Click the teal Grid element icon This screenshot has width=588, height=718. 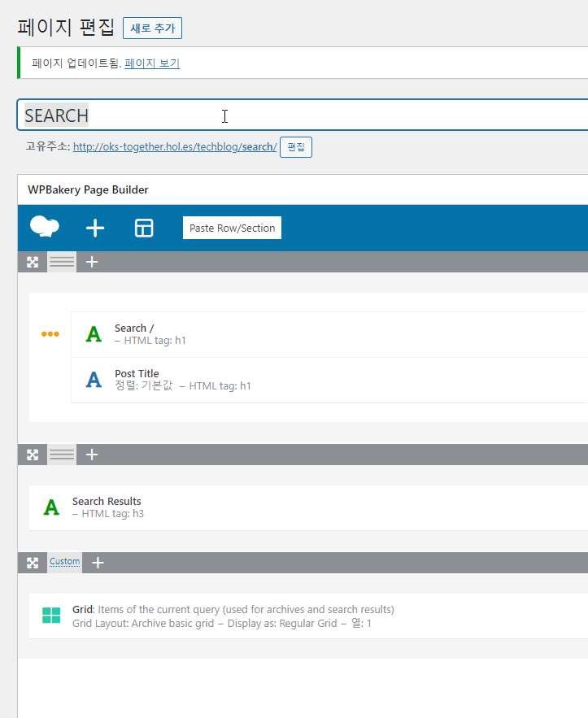coord(51,616)
